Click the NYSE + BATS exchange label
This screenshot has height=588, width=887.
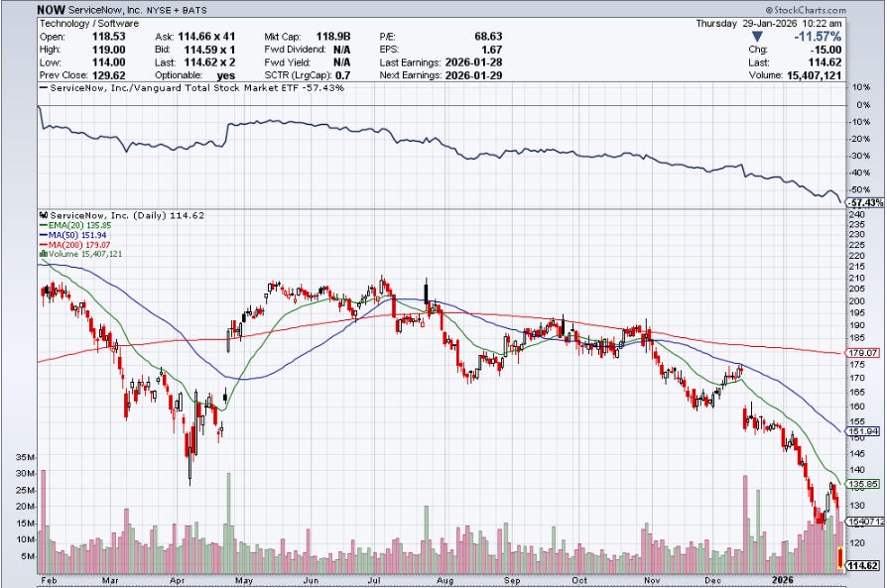click(x=177, y=10)
